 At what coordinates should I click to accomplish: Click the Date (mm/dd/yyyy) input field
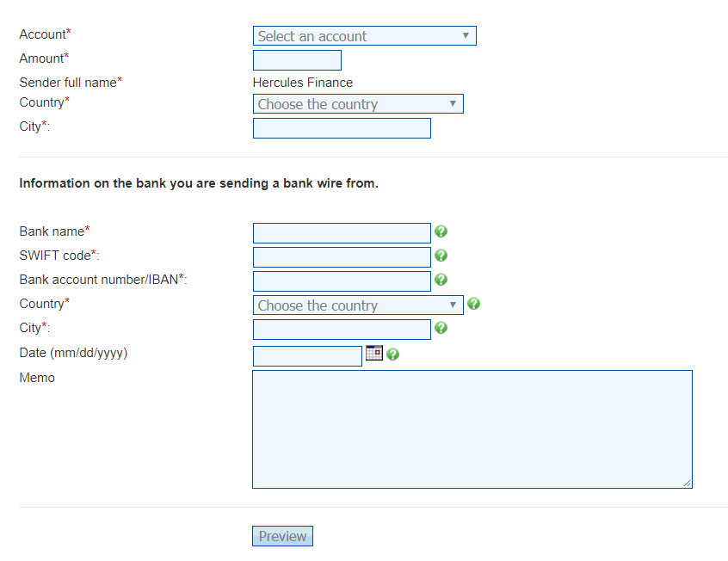coord(307,356)
